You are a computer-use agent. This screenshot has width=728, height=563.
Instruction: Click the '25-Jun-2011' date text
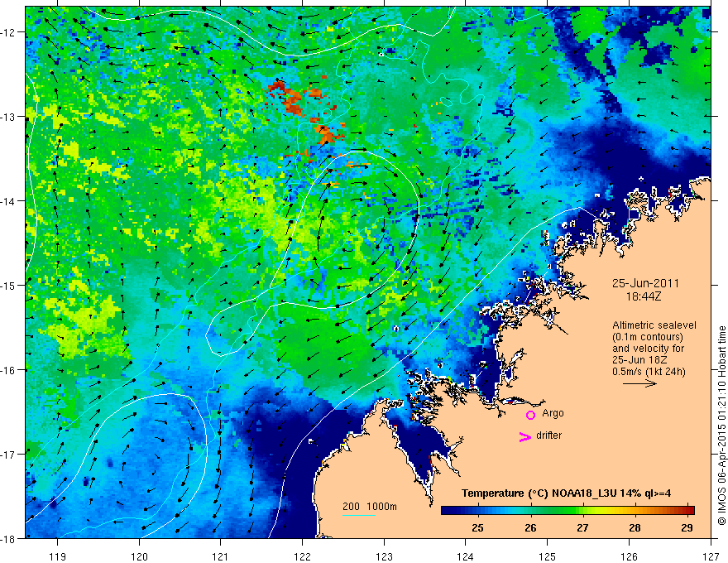click(645, 283)
